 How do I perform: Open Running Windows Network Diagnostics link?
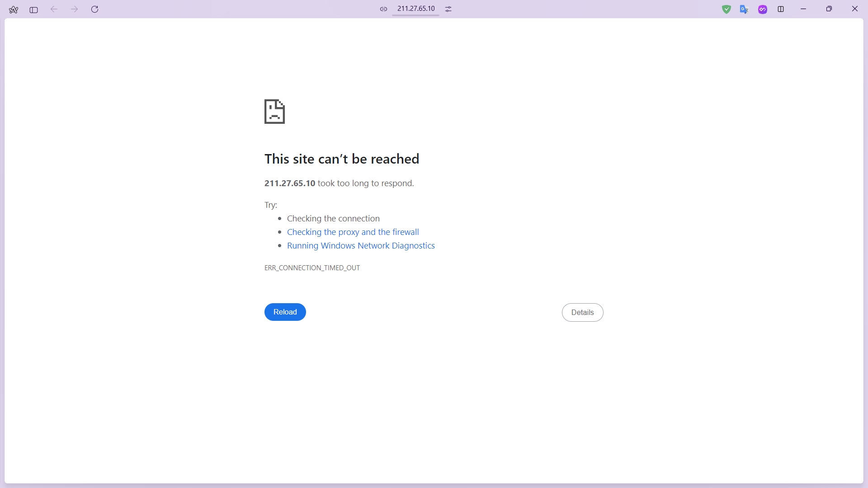(361, 245)
